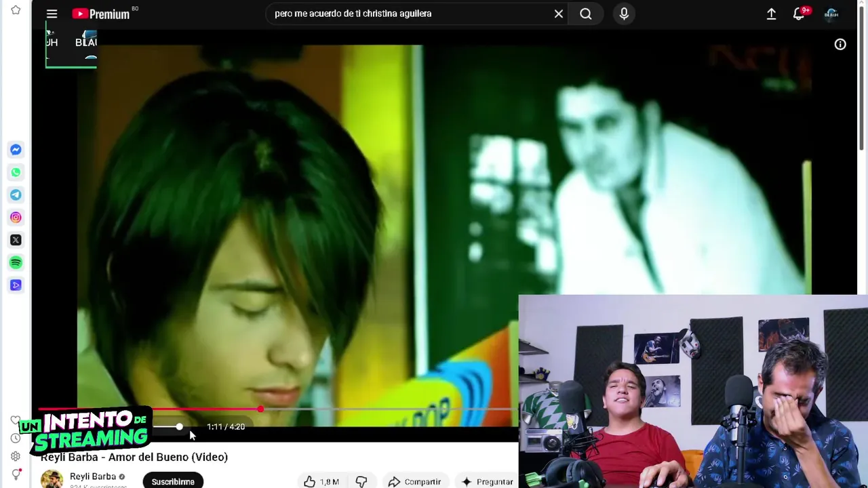The height and width of the screenshot is (488, 868).
Task: Run search with magnifier button
Action: pos(586,14)
